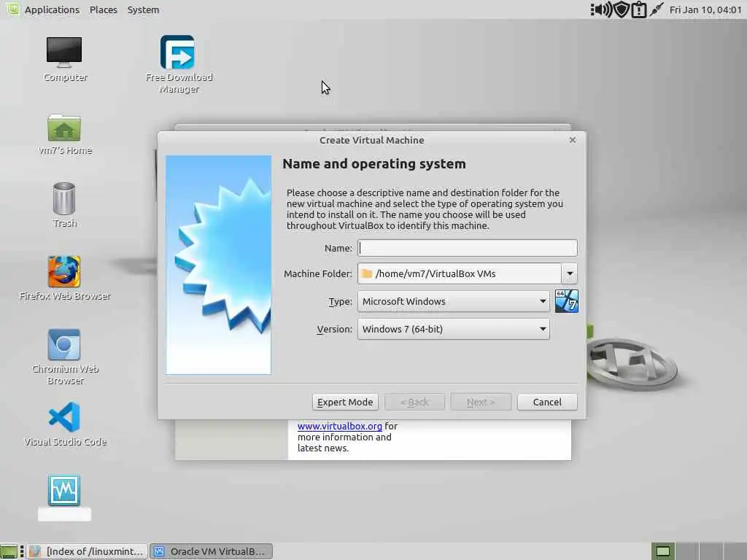Viewport: 747px width, 560px height.
Task: Click the 'Version:' label
Action: coord(334,329)
